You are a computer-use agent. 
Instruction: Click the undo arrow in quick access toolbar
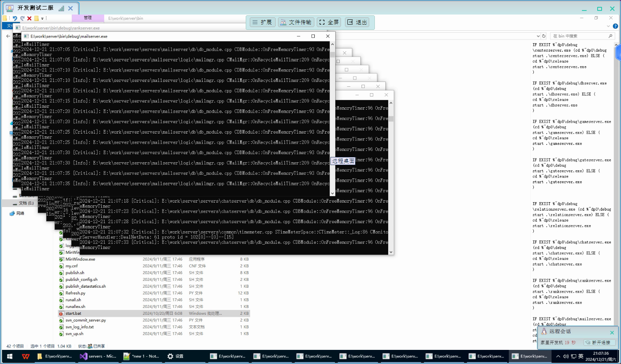pos(15,18)
